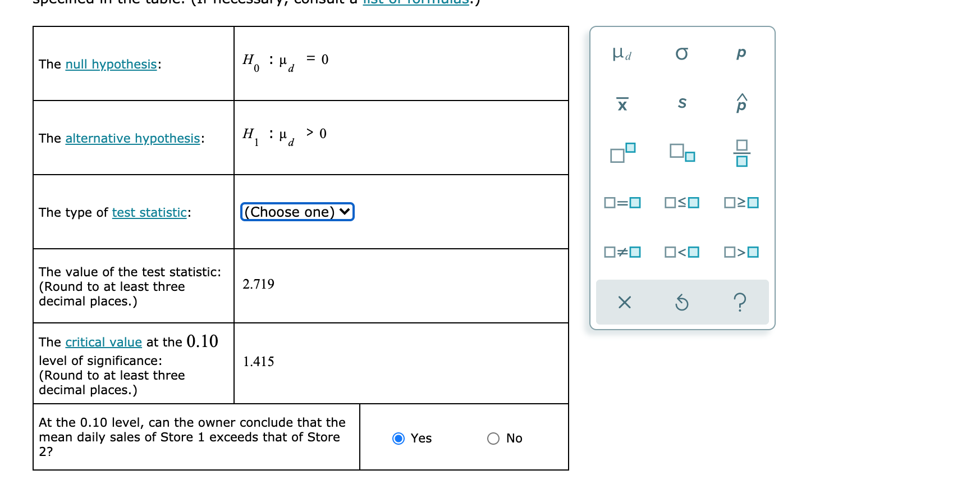
Task: Insert the greater-than-or-equal symbol
Action: pyautogui.click(x=741, y=203)
